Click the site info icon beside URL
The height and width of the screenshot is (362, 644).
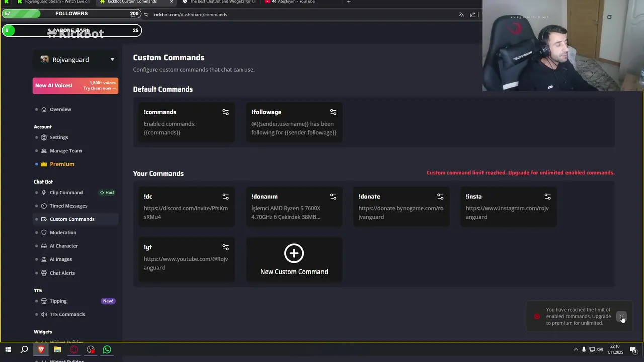tap(146, 15)
